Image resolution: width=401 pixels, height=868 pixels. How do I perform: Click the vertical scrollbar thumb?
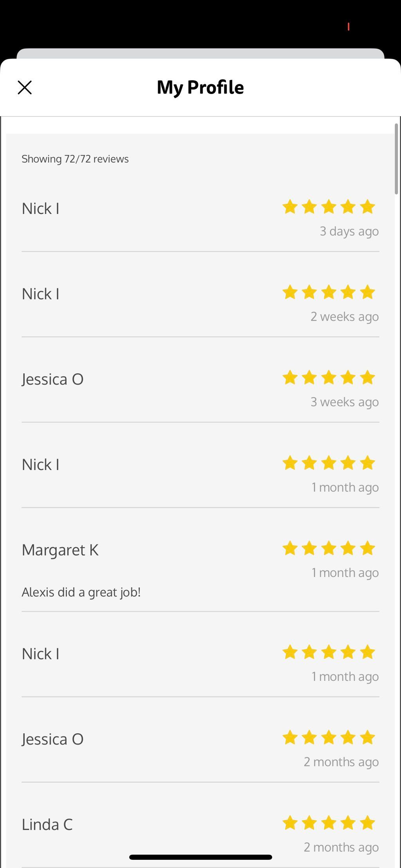coord(396,159)
